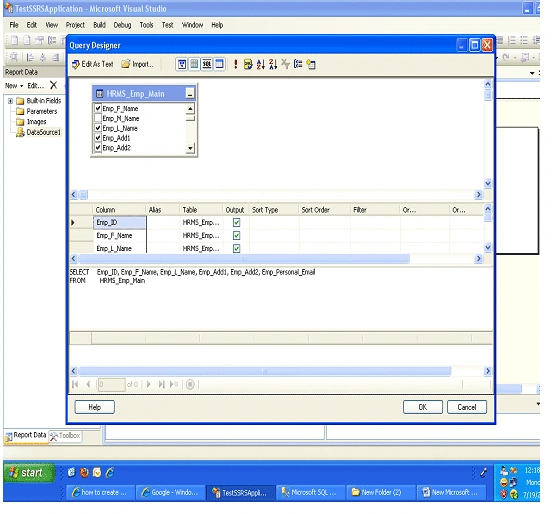Click the OK button
Viewport: 559px width, 514px height.
point(423,407)
